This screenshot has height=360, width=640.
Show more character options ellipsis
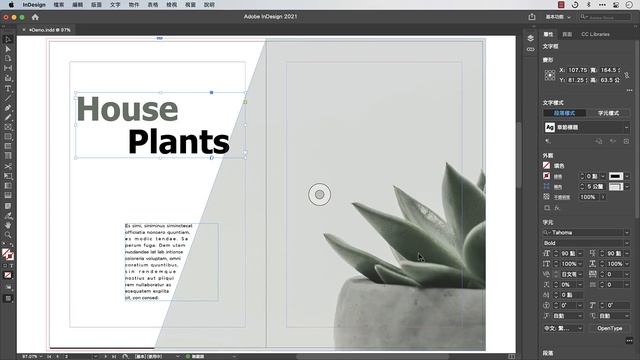click(x=629, y=341)
